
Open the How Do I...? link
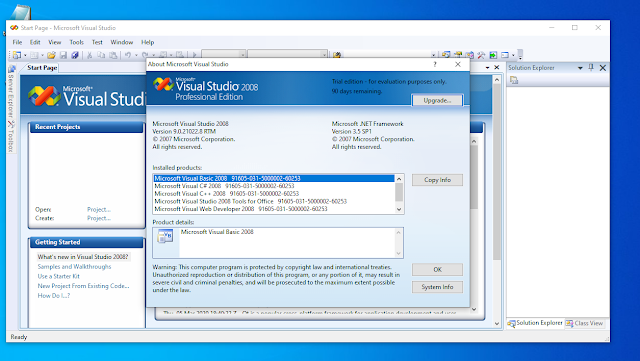tap(53, 296)
